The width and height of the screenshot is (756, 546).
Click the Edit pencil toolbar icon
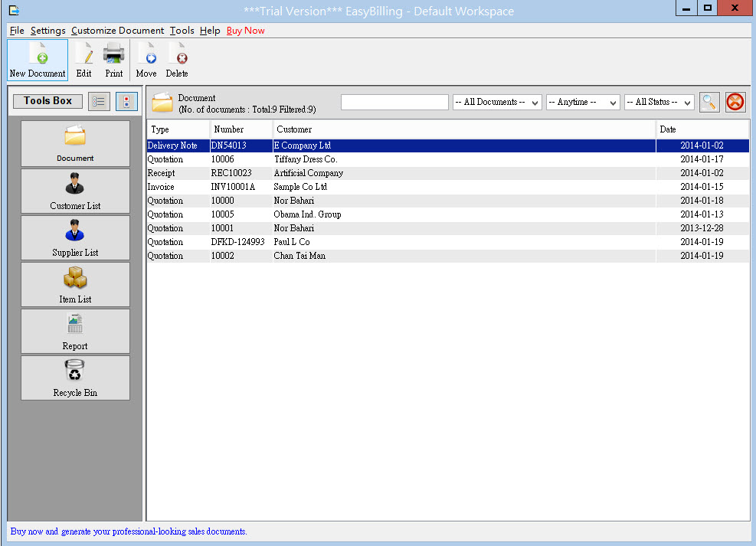click(x=84, y=60)
